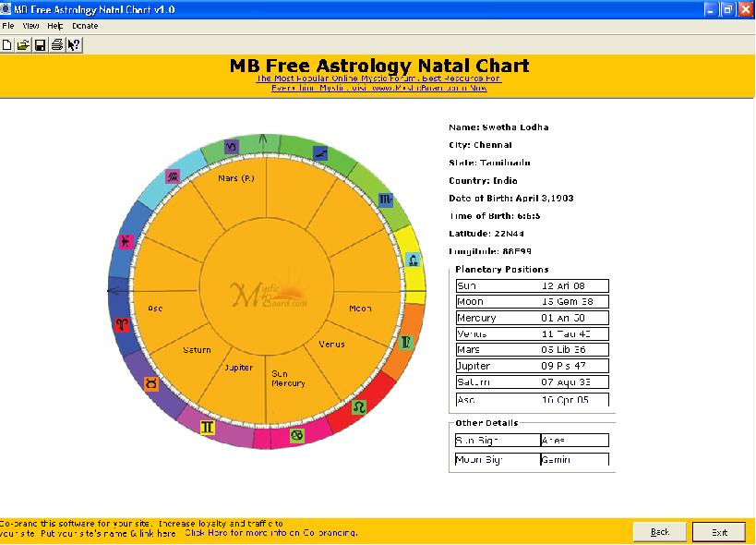
Task: Click the Libra zodiac sign icon
Action: pos(413,260)
